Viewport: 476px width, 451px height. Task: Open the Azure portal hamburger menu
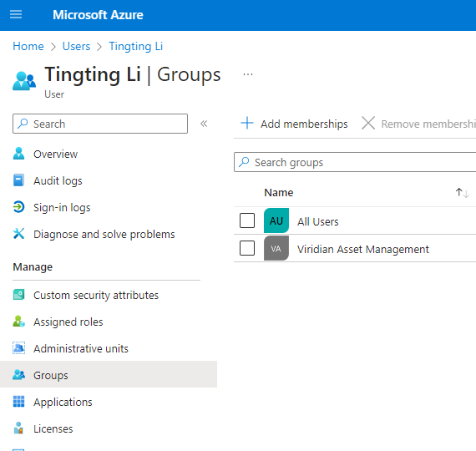point(16,14)
